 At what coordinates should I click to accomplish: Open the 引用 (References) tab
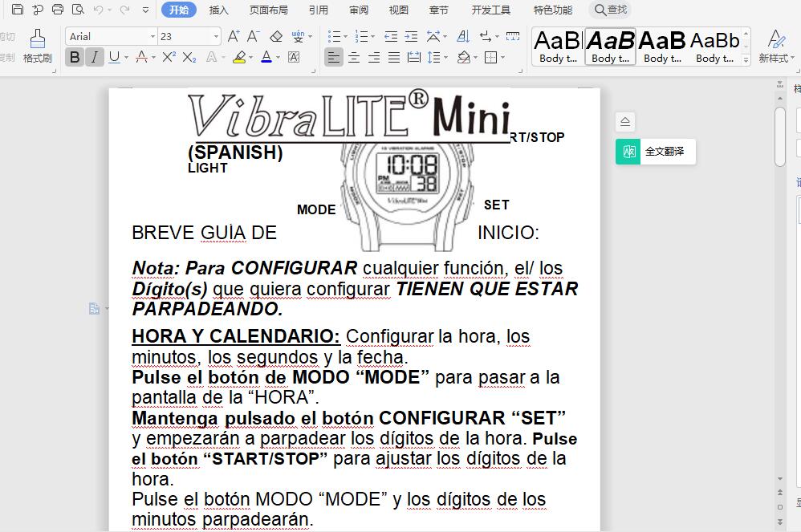[319, 10]
